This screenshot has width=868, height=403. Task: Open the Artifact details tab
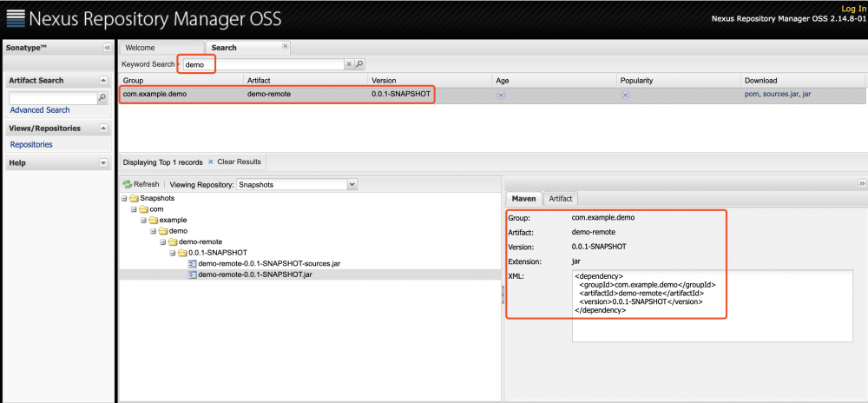tap(561, 199)
